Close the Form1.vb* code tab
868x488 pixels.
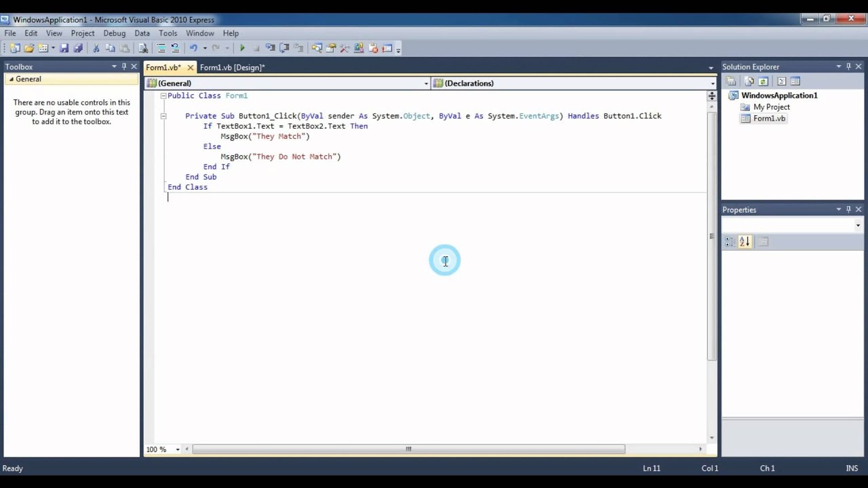(191, 67)
